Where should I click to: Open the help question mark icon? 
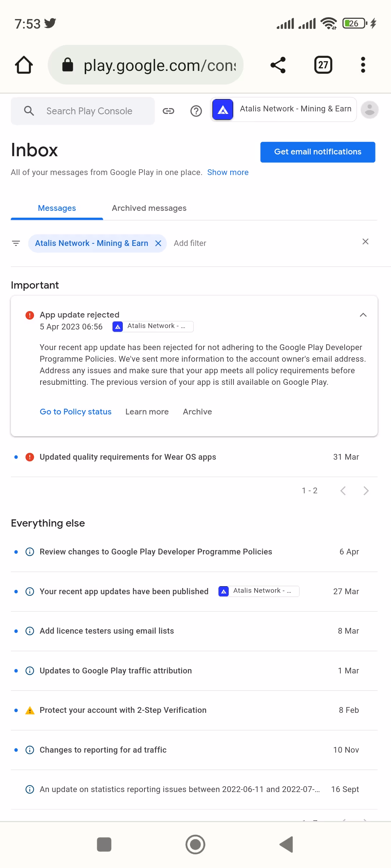click(x=196, y=111)
